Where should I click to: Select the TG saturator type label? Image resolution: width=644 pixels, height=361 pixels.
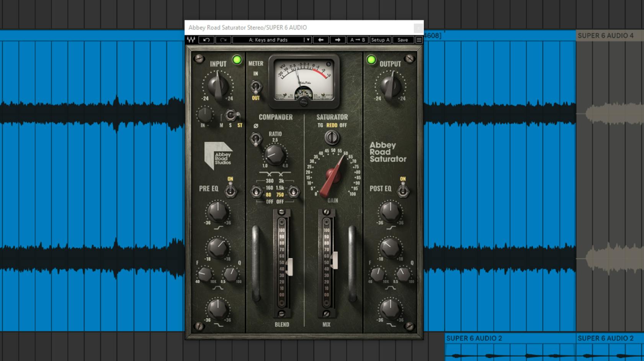320,125
